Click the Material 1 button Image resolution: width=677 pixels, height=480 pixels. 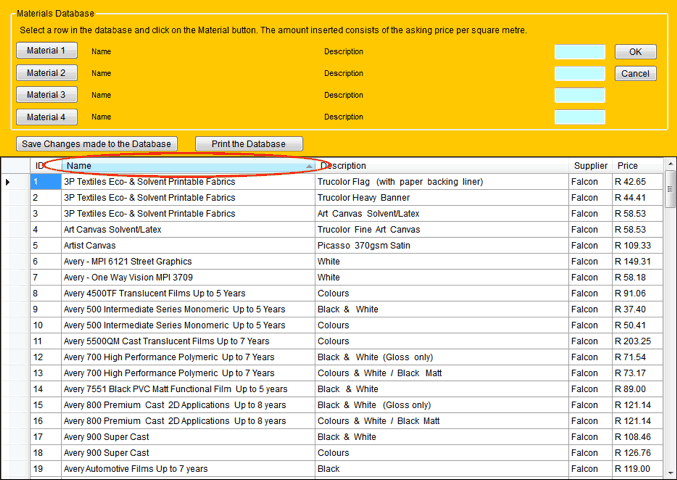[46, 51]
